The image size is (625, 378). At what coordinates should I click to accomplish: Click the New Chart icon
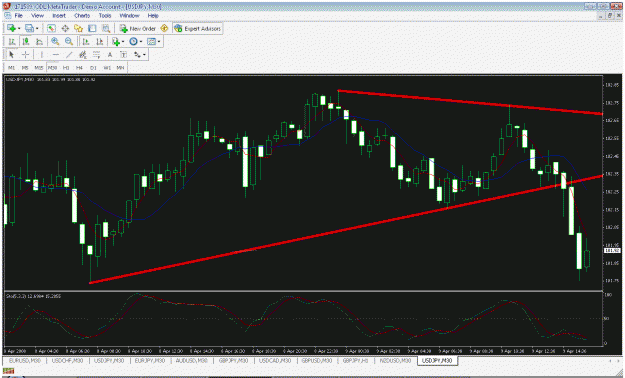11,28
